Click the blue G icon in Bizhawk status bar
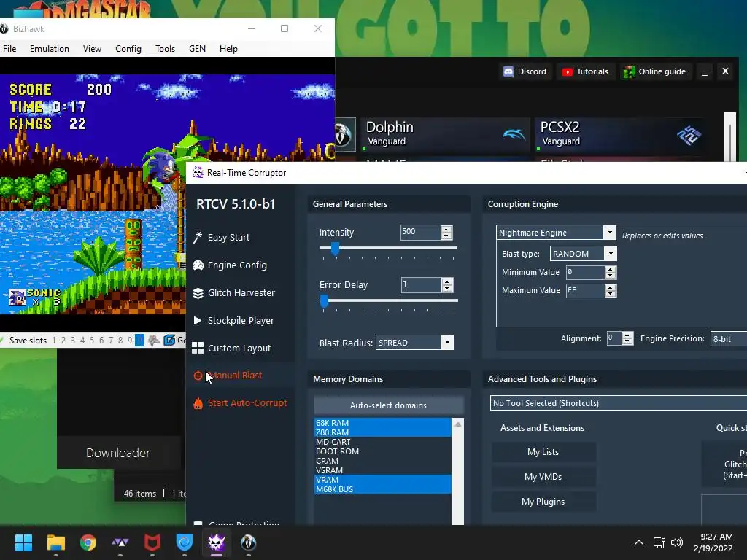This screenshot has height=560, width=747. coord(169,340)
